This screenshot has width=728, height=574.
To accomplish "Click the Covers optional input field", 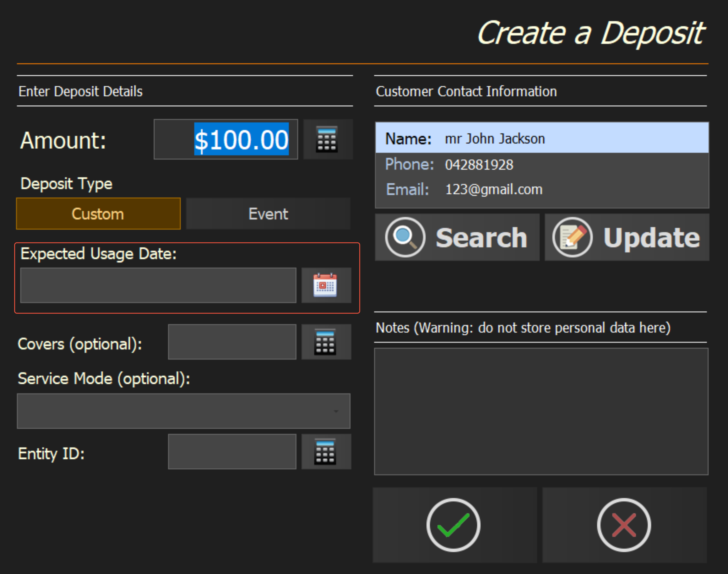I will pyautogui.click(x=232, y=342).
